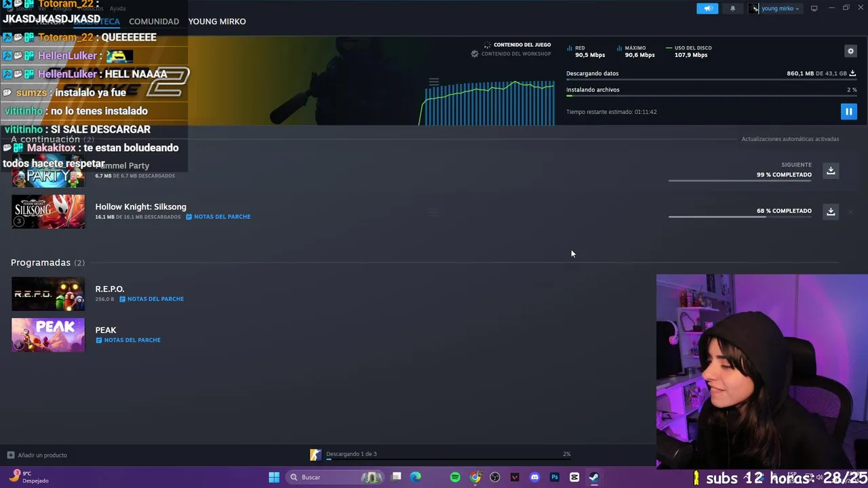The width and height of the screenshot is (868, 488).
Task: Open Silksong patch notes link
Action: 218,217
